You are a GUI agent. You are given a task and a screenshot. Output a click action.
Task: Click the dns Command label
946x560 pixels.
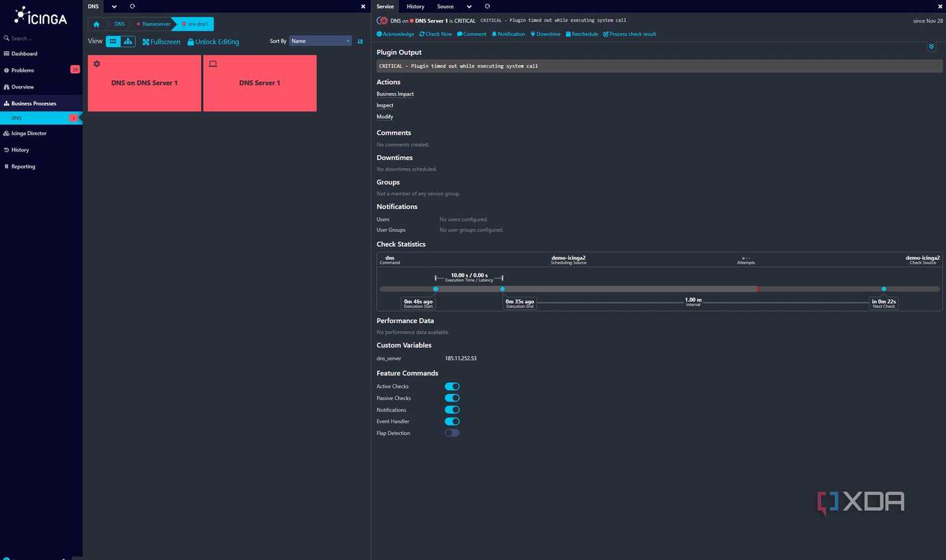tap(390, 259)
